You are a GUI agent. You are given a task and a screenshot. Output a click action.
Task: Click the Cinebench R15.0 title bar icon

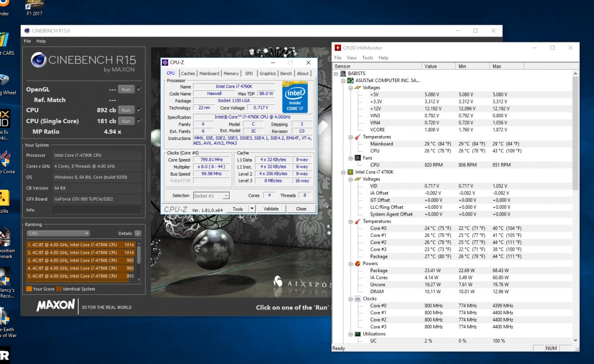tap(27, 31)
